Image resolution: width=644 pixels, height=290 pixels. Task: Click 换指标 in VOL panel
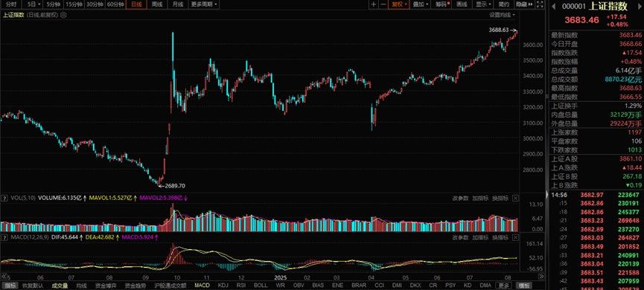coord(500,198)
